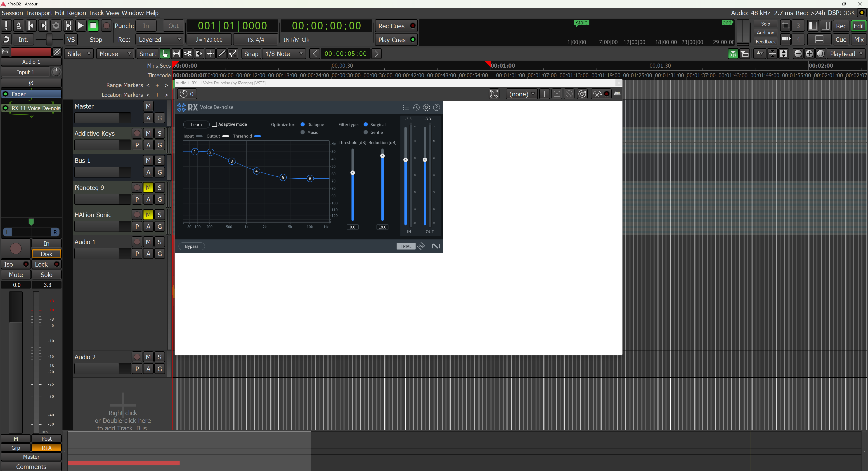Expand the 1/8 Note grid dropdown

[x=284, y=54]
